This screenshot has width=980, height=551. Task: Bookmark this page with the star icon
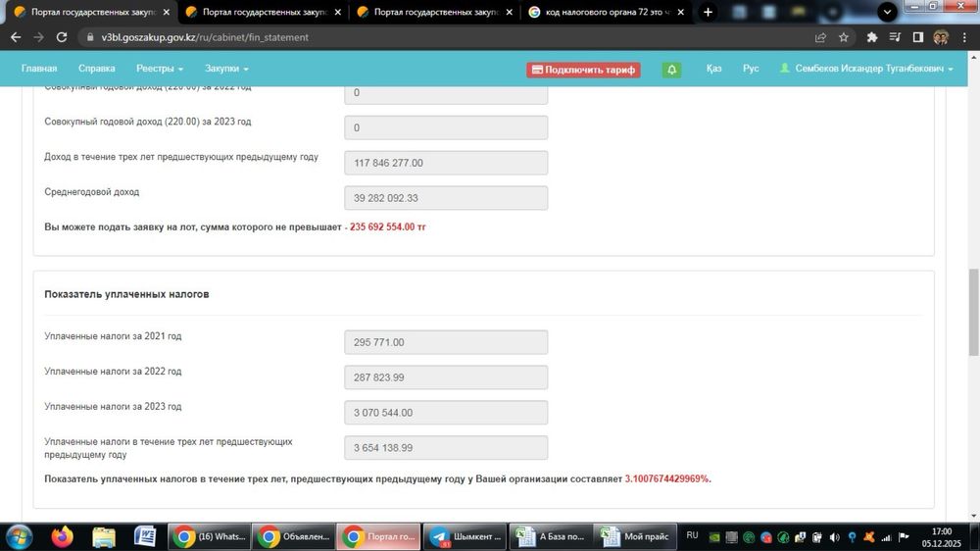(x=844, y=37)
